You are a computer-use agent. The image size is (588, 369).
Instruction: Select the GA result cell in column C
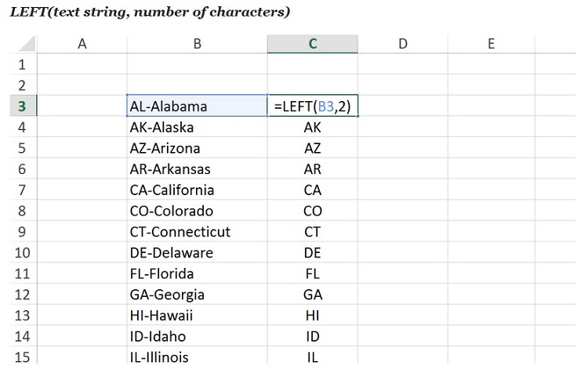tap(313, 295)
